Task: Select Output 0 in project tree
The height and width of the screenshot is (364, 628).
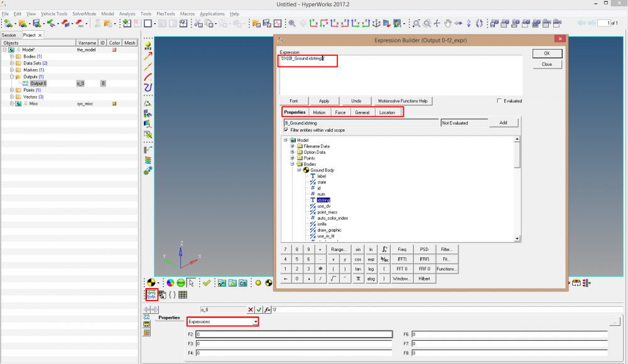Action: 38,83
